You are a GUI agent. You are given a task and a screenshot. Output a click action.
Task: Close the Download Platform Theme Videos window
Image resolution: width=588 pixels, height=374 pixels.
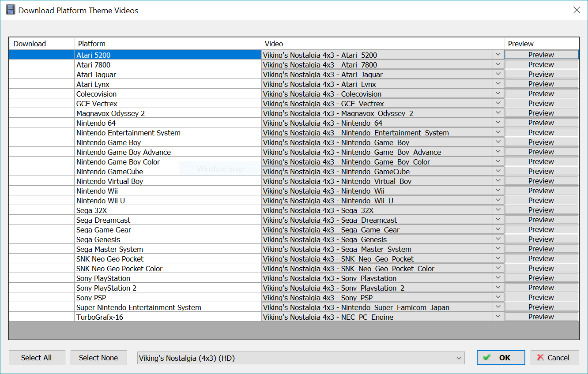click(x=577, y=10)
